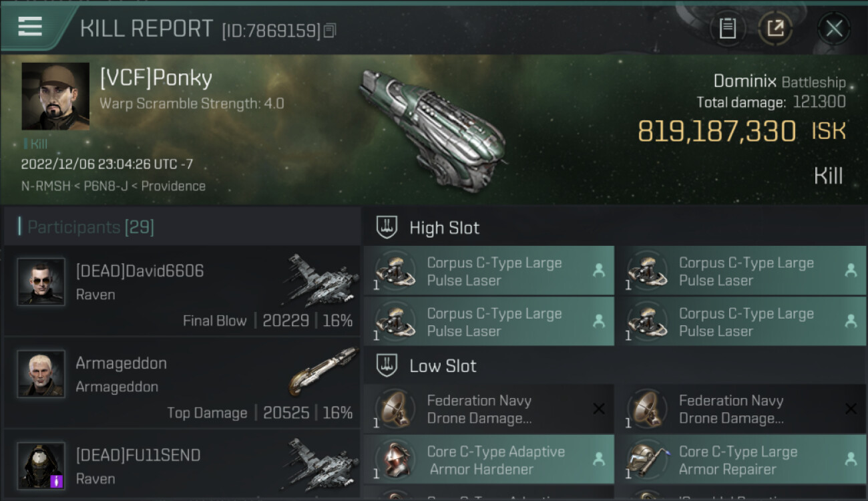Open the Participants [29] list header
868x501 pixels.
(x=90, y=227)
